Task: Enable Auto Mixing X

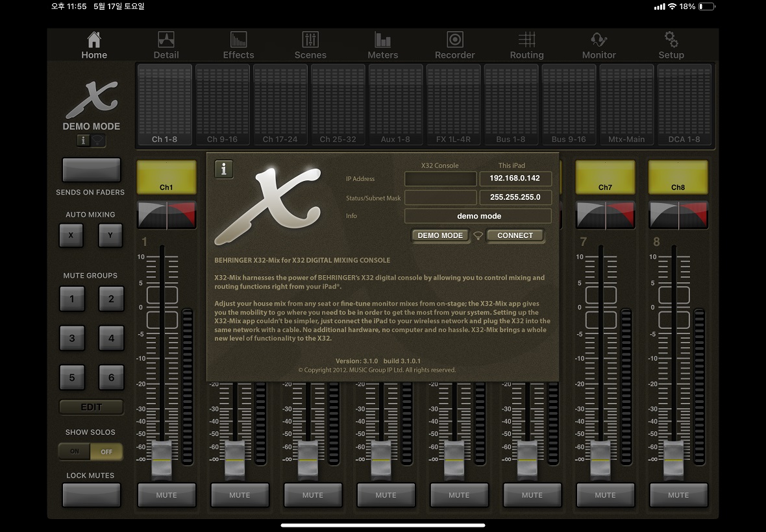Action: (x=71, y=236)
